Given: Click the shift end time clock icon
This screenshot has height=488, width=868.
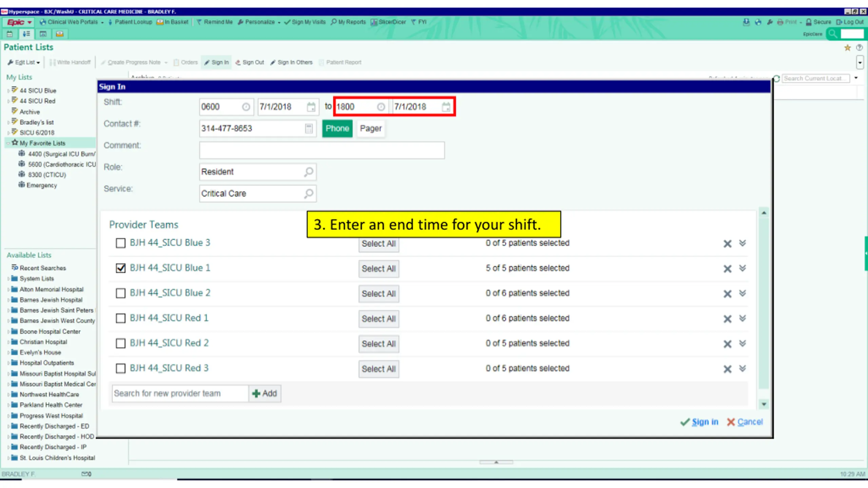Looking at the screenshot, I should [381, 107].
